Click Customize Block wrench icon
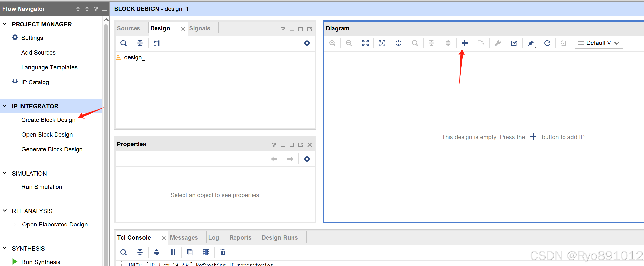The height and width of the screenshot is (266, 644). tap(497, 43)
